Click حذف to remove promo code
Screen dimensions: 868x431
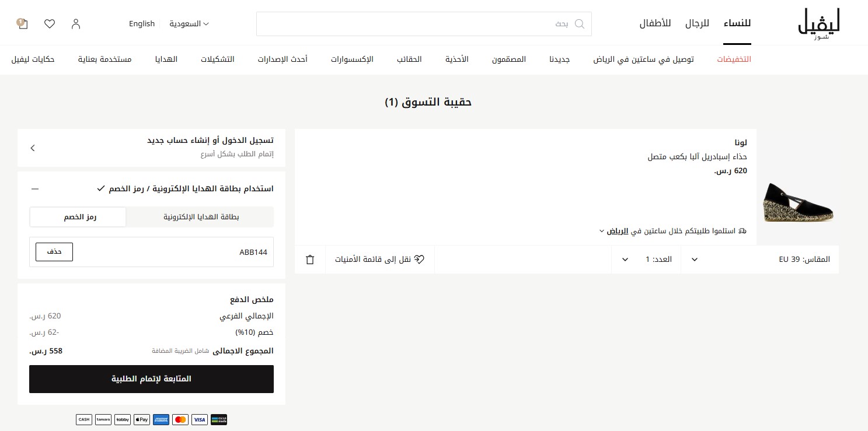[x=54, y=252]
